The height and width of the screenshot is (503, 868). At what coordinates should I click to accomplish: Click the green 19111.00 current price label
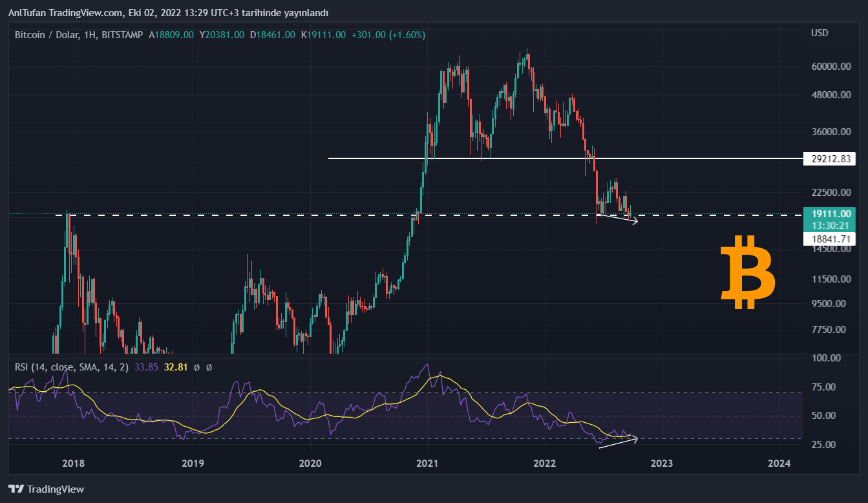[x=829, y=213]
